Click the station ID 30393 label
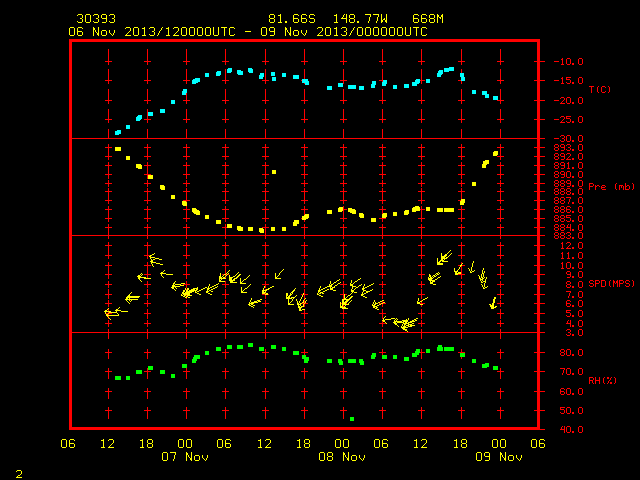This screenshot has width=640, height=480. click(96, 19)
